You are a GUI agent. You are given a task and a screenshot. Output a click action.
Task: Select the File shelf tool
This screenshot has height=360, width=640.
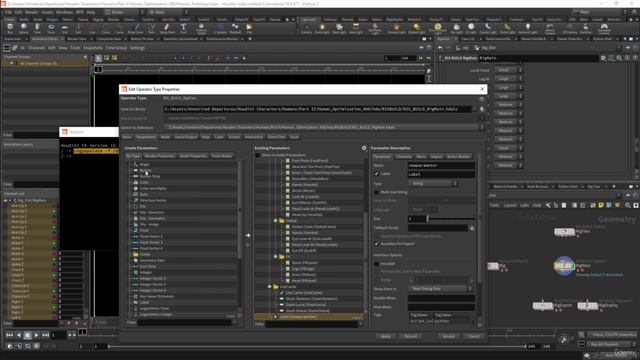(249, 28)
